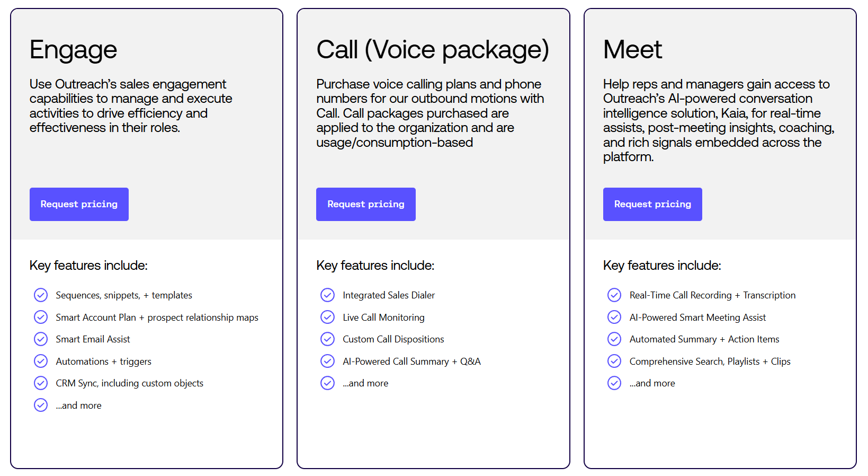The width and height of the screenshot is (868, 476).
Task: Click the Call (Voice package) heading
Action: tap(433, 50)
